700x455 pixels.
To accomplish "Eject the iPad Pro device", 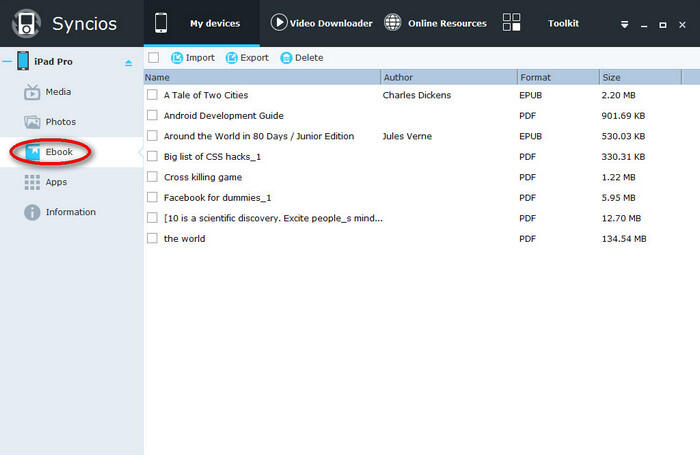I will 128,63.
